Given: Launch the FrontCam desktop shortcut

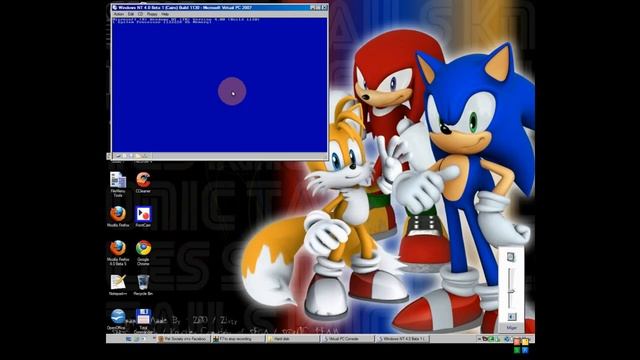Looking at the screenshot, I should [x=143, y=216].
